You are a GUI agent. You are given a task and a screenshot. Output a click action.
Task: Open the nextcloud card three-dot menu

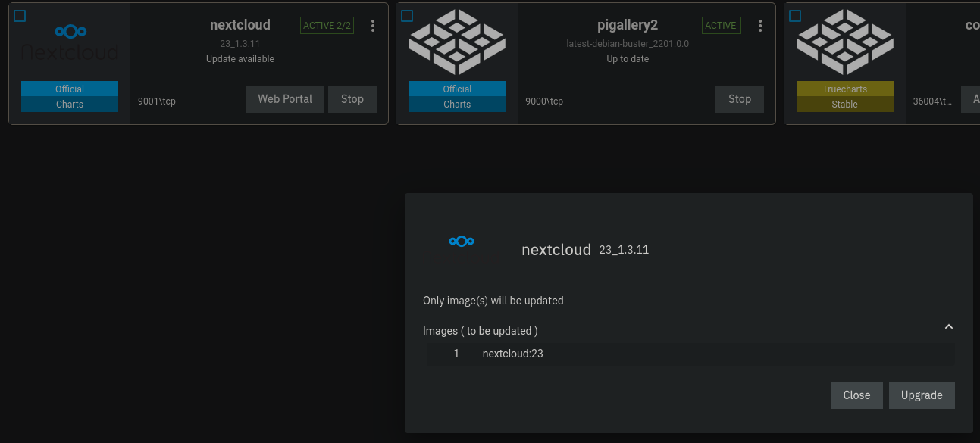coord(373,26)
